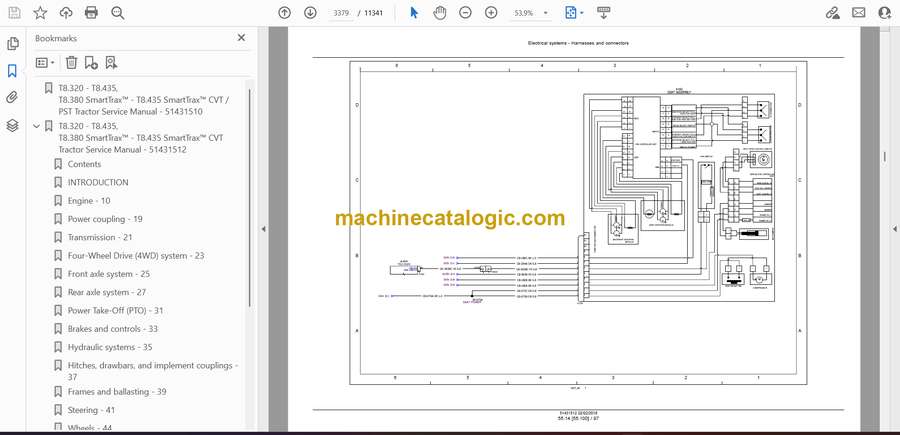Click the document vertical scrollbar

coord(884,157)
